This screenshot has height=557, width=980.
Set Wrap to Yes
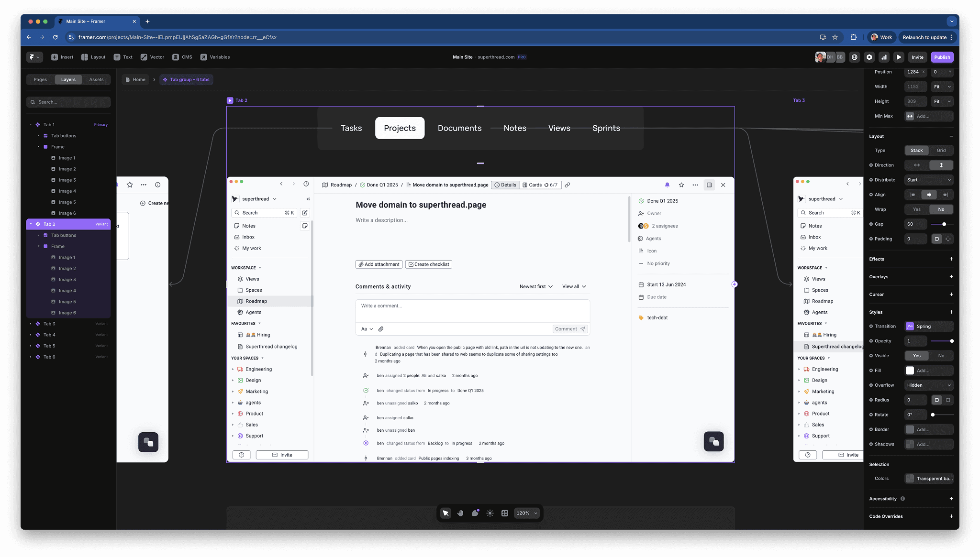pyautogui.click(x=916, y=209)
